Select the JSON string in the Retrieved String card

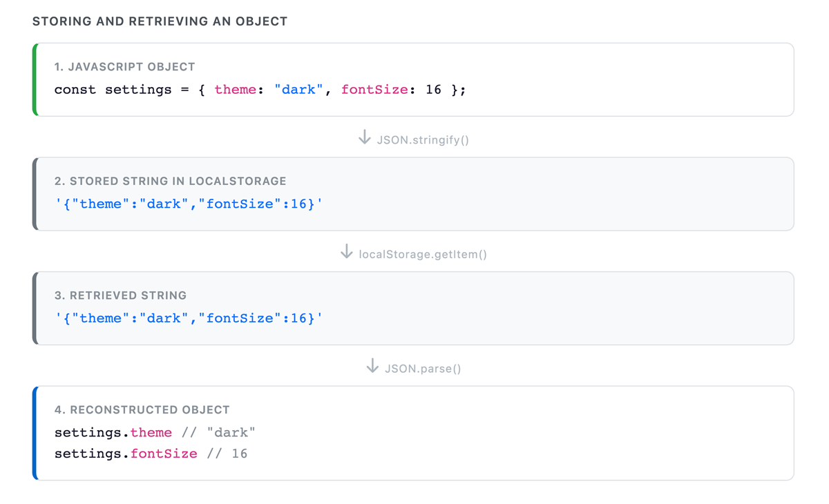click(189, 318)
